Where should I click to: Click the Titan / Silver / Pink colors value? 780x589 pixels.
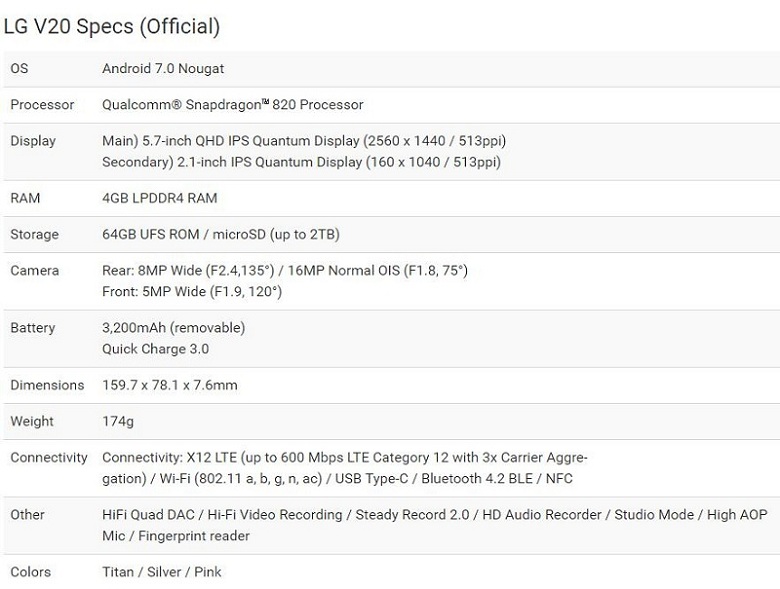point(162,572)
